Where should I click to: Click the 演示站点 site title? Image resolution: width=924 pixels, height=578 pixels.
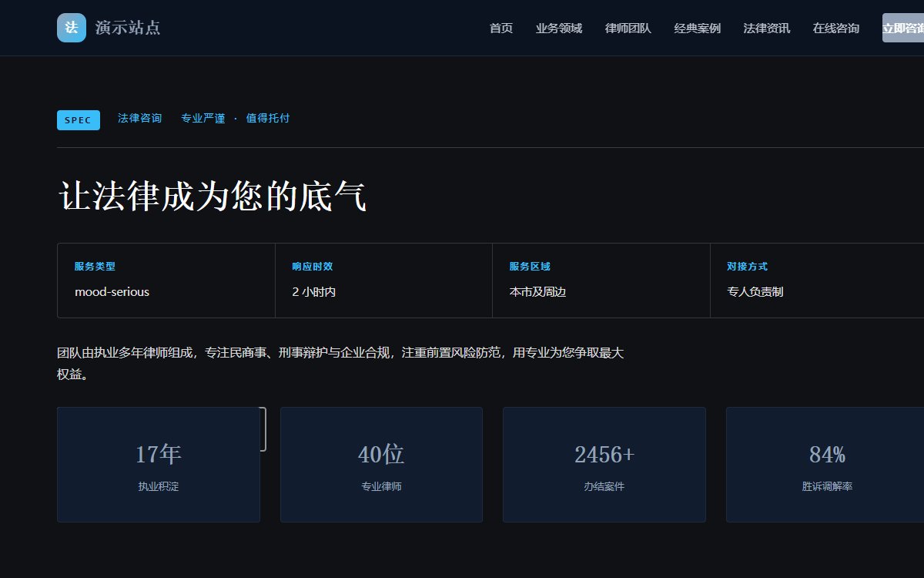pos(128,28)
